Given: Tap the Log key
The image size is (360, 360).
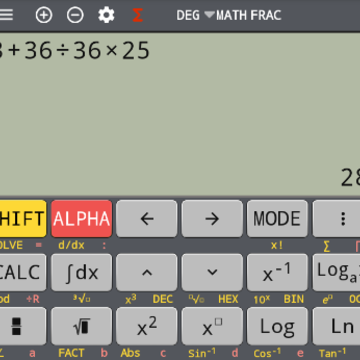Looking at the screenshot, I should pos(277,326).
